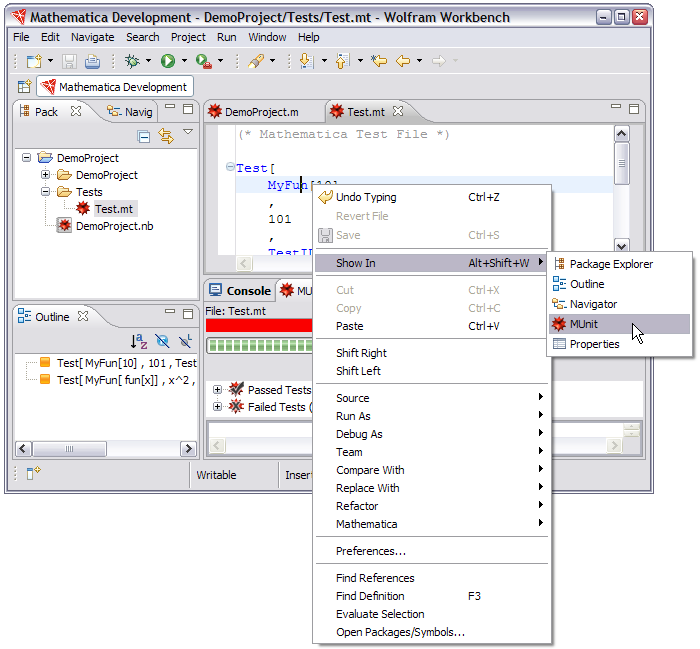Image resolution: width=700 pixels, height=649 pixels.
Task: Open Package Explorer view menu triangle
Action: coord(188,132)
